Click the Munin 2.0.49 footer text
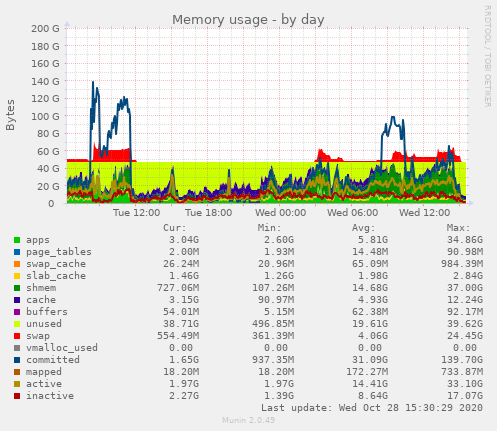 click(249, 420)
